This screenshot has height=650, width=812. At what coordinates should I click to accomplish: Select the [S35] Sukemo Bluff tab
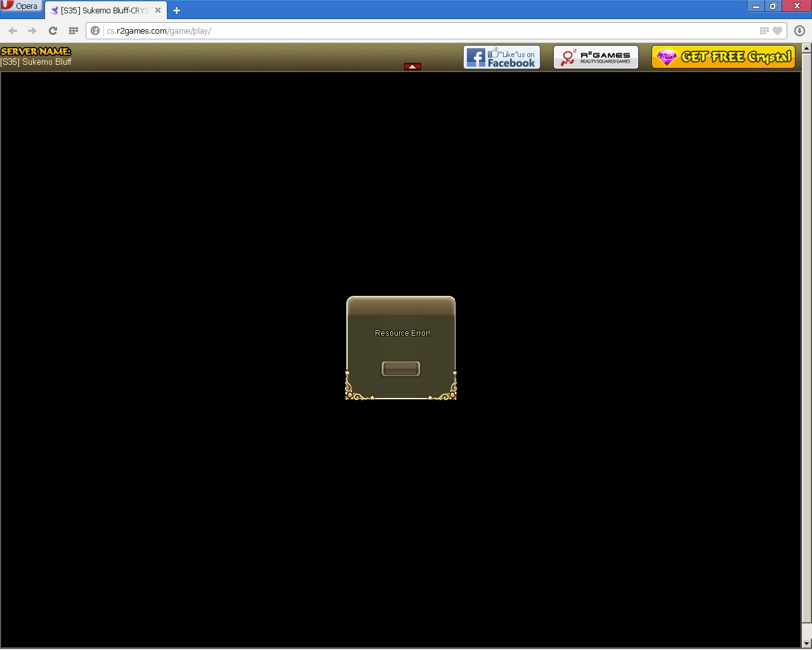pos(101,10)
